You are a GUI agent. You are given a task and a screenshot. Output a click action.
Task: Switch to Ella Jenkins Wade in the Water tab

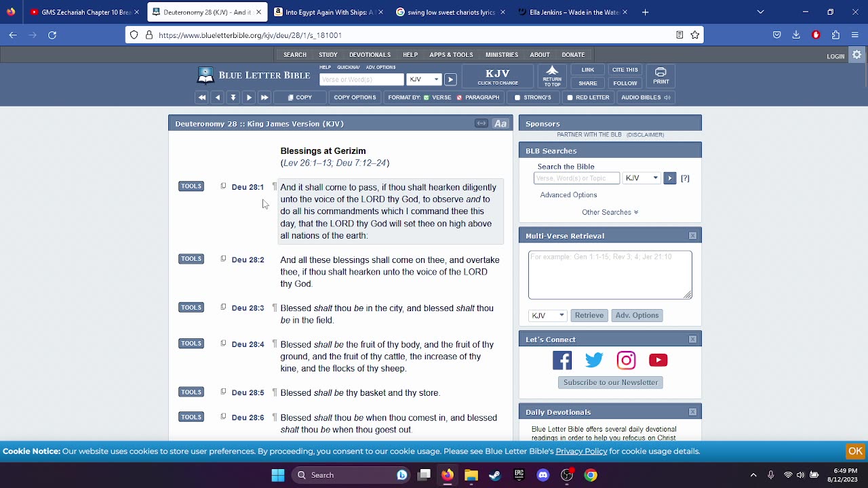click(573, 12)
